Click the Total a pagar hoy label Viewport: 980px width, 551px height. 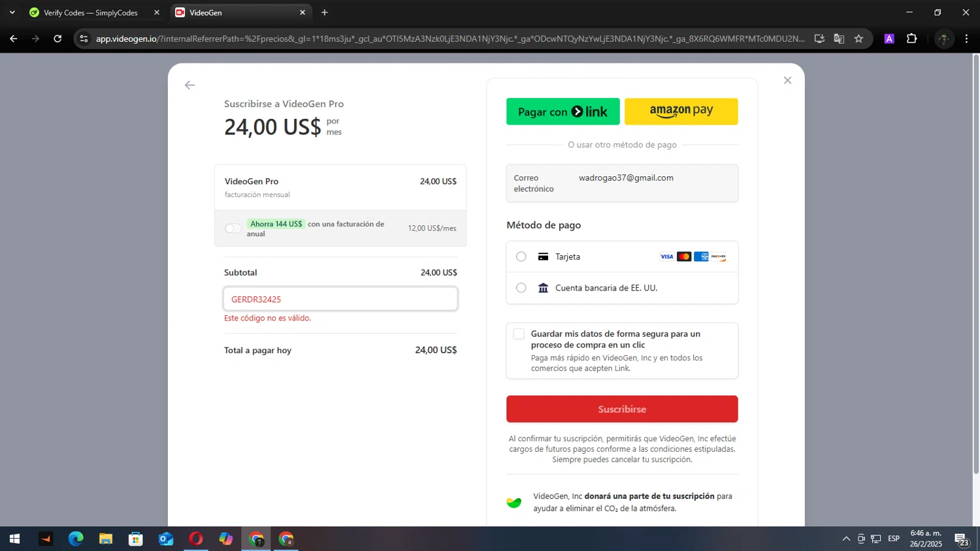[x=257, y=351]
